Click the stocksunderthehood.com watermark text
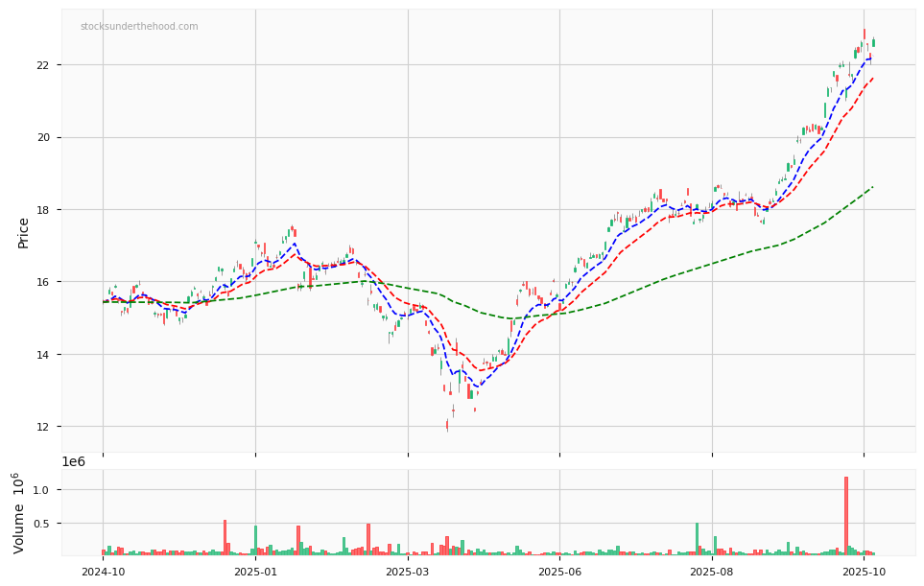Viewport: 924px width, 586px height. point(139,27)
